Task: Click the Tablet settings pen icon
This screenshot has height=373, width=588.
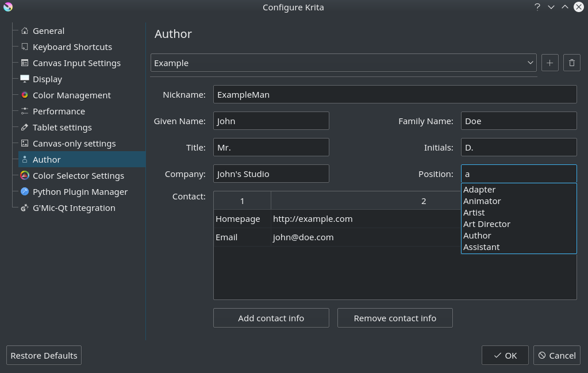Action: click(25, 127)
